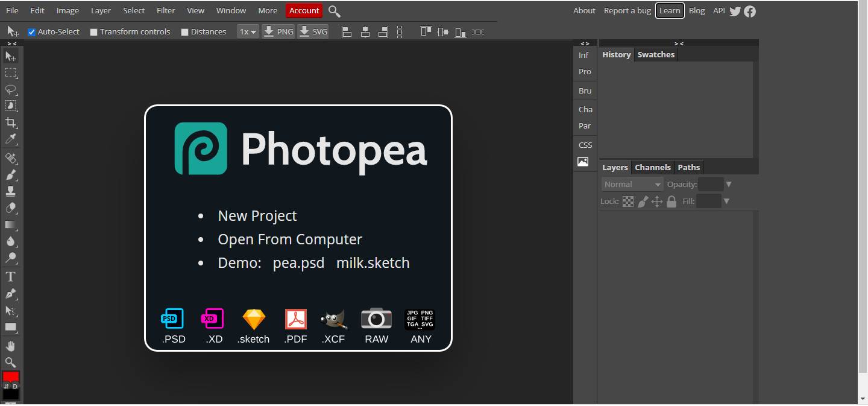Open the File menu

(12, 11)
